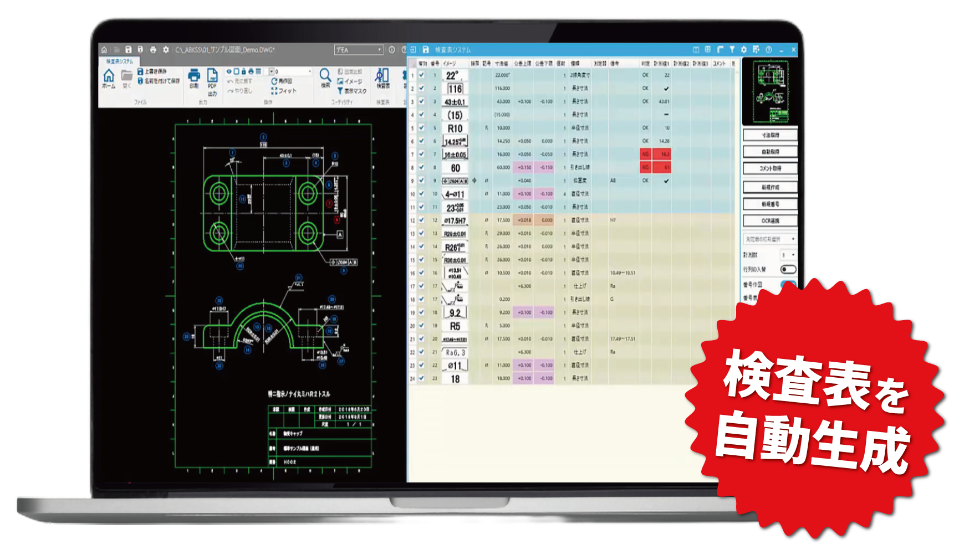Viewport: 954px width, 560px height.
Task: Click the 公差上限 column header
Action: 522,64
